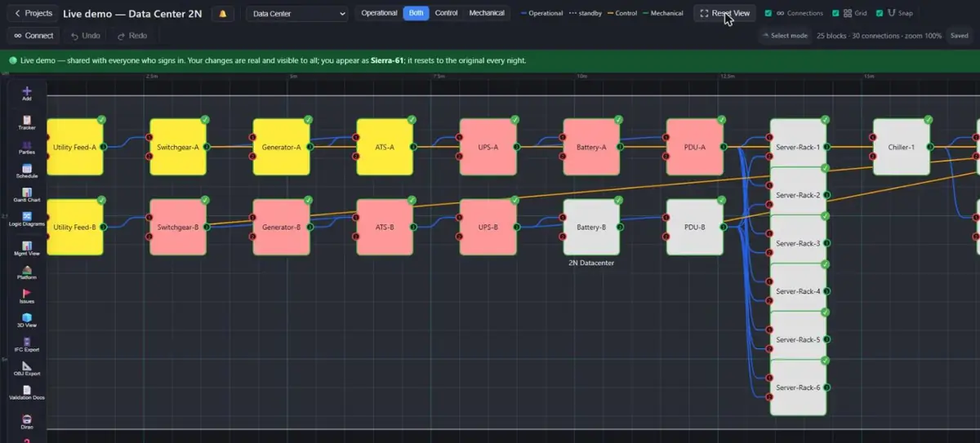Select the Switchgear-B block
980x443 pixels.
(178, 228)
